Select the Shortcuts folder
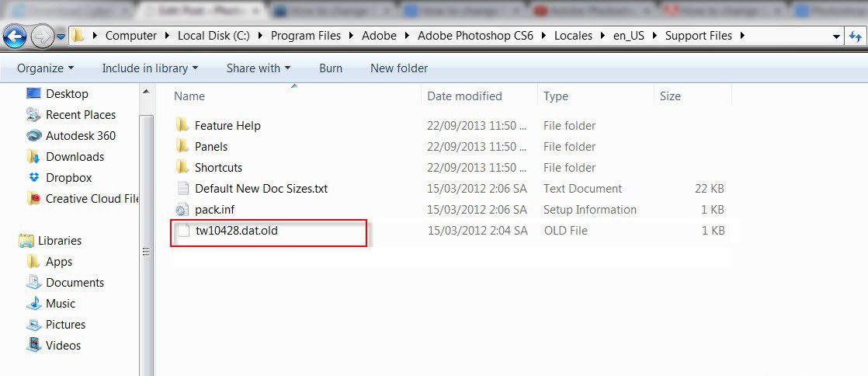The height and width of the screenshot is (376, 868). click(218, 167)
